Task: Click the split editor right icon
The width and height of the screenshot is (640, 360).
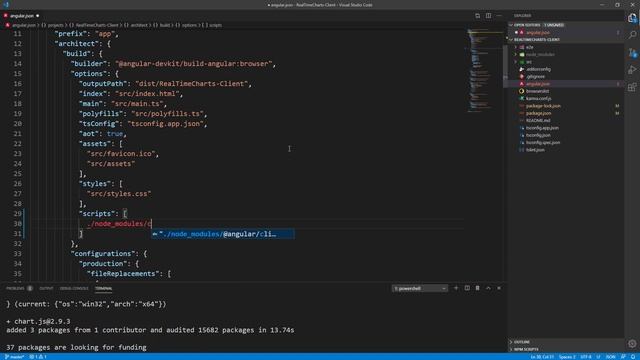Action: tap(488, 16)
